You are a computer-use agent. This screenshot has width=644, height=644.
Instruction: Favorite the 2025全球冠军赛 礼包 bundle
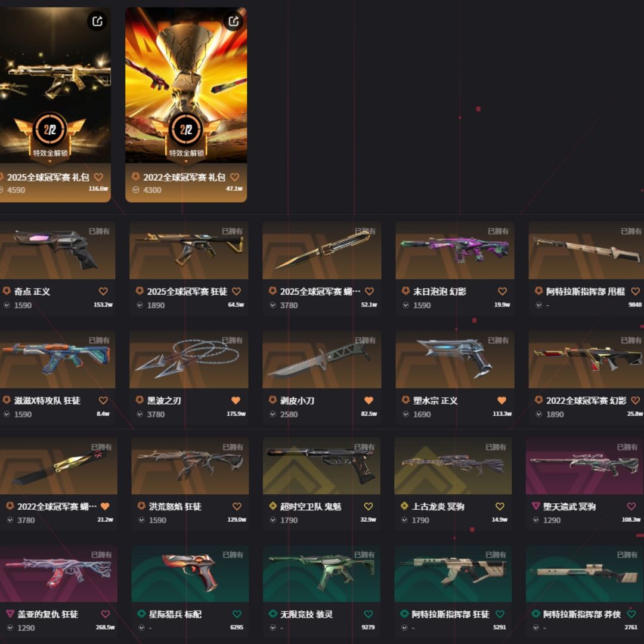(x=98, y=177)
